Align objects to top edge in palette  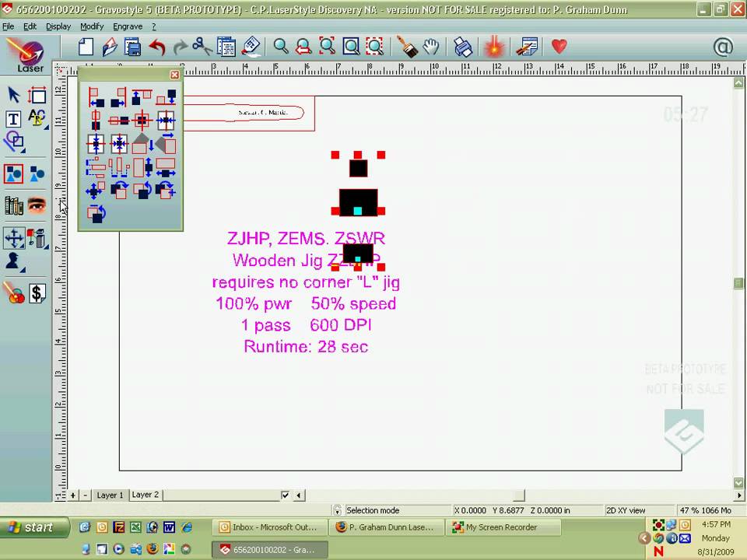142,97
